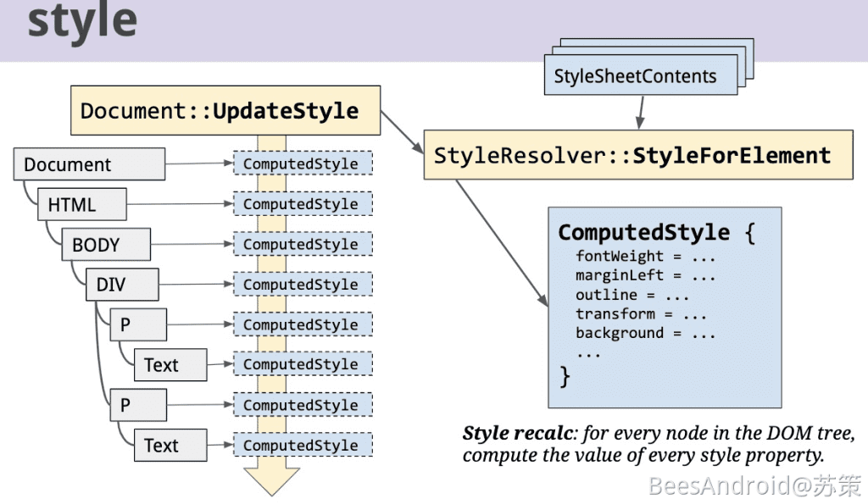Screen dimensions: 868x504
Task: Select the HTML node in the tree
Action: click(x=81, y=205)
